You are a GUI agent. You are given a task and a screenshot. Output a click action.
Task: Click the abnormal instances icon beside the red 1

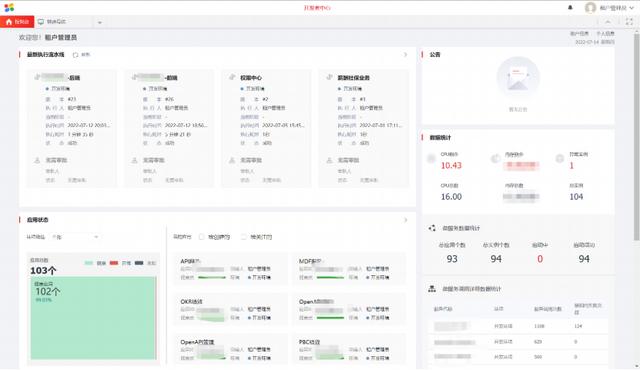(560, 159)
